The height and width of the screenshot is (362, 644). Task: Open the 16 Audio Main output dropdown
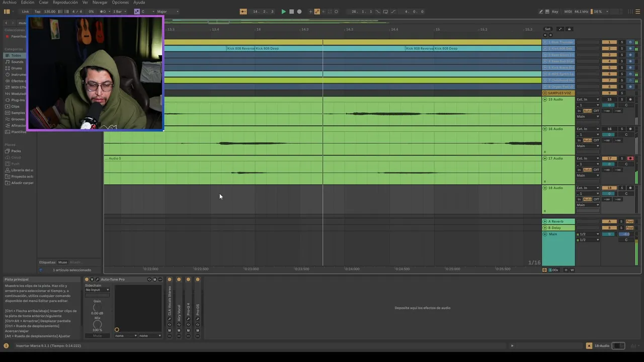[588, 146]
